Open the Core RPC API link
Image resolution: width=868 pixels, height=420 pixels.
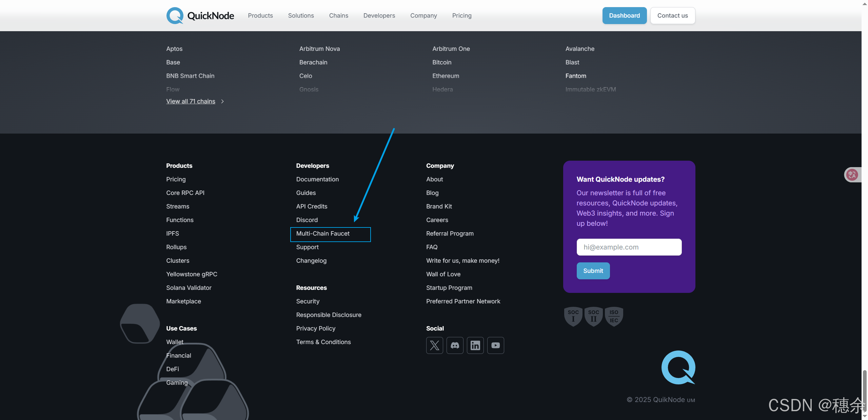coord(185,193)
